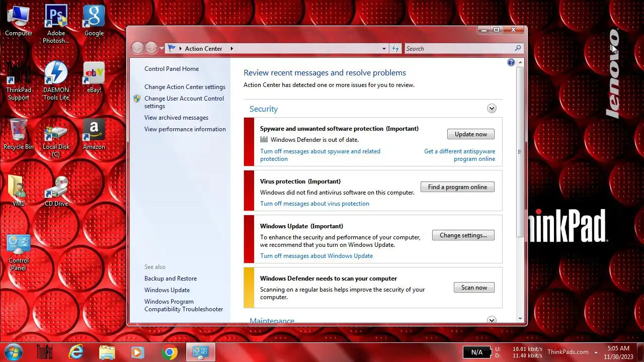Open Windows Explorer from the taskbar
The image size is (644, 362).
107,352
